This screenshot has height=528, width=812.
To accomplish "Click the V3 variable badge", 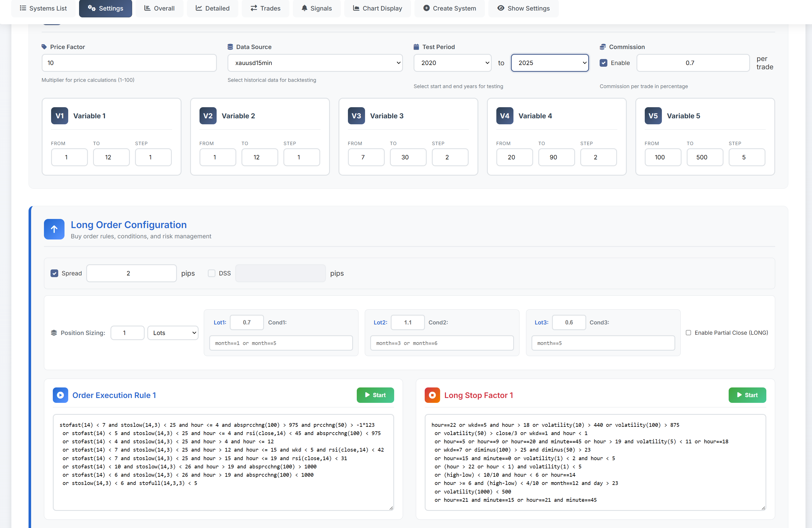I will 356,116.
